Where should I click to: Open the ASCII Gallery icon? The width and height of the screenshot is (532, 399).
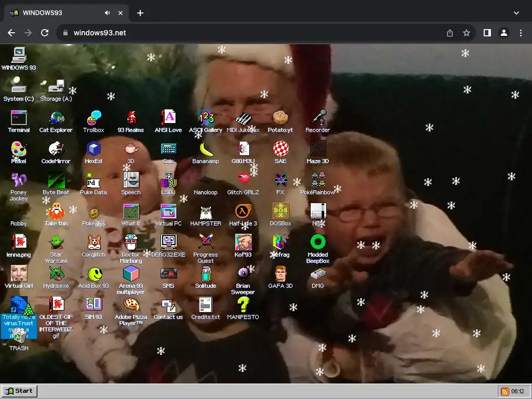pos(206,122)
